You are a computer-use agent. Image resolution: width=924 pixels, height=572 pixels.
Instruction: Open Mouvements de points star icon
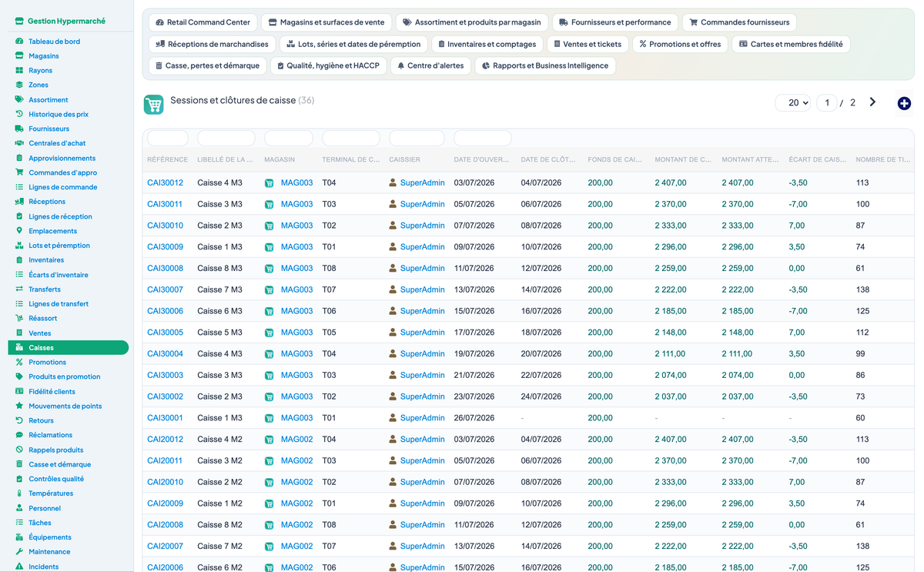coord(19,406)
